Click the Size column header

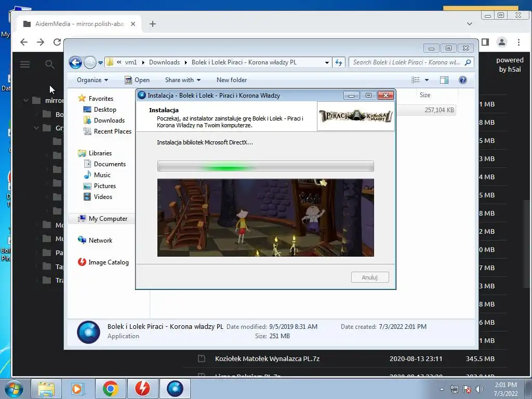tap(425, 95)
